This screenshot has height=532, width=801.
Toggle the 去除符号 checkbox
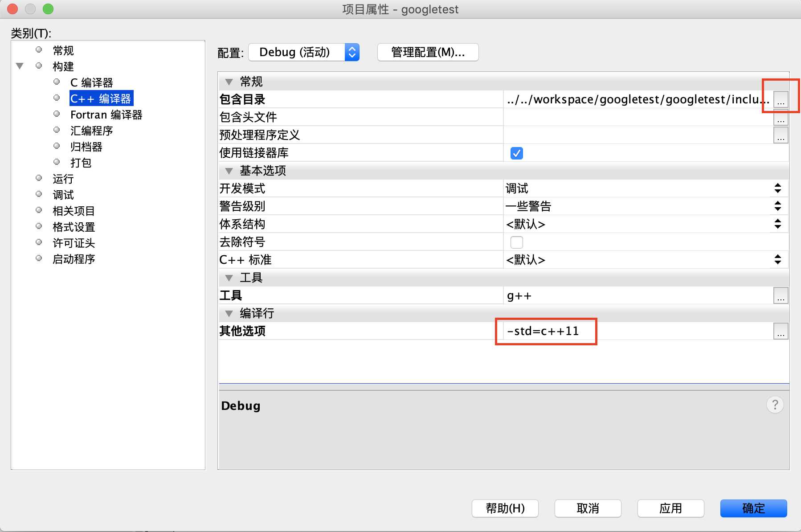point(516,242)
